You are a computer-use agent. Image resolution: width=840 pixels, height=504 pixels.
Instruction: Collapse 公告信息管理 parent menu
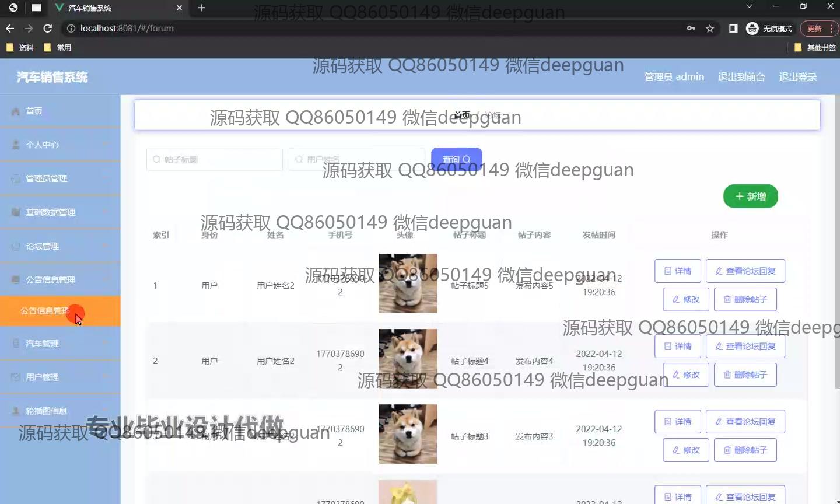tap(60, 280)
